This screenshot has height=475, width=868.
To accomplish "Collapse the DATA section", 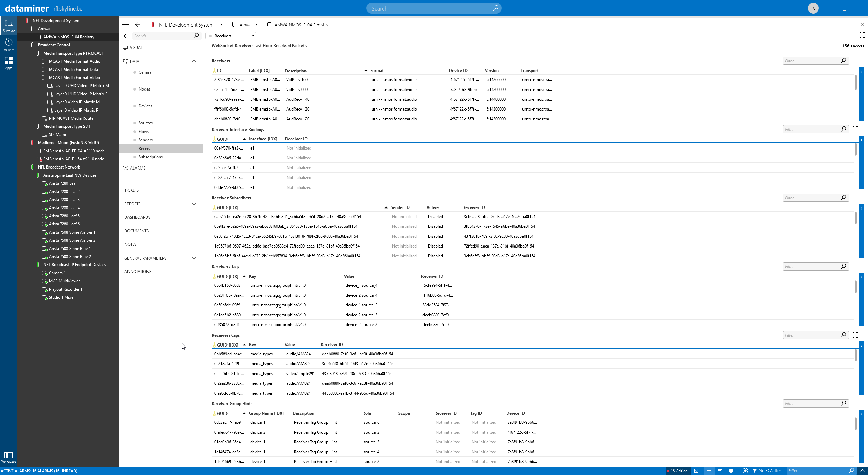I will tap(194, 61).
